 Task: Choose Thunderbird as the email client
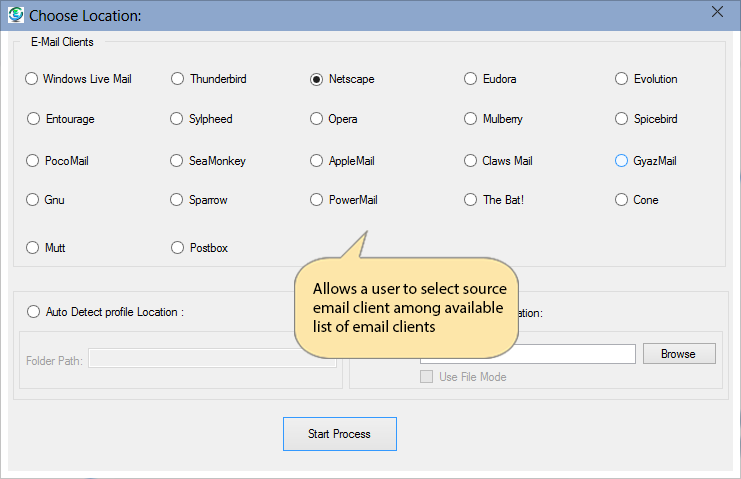(x=178, y=79)
